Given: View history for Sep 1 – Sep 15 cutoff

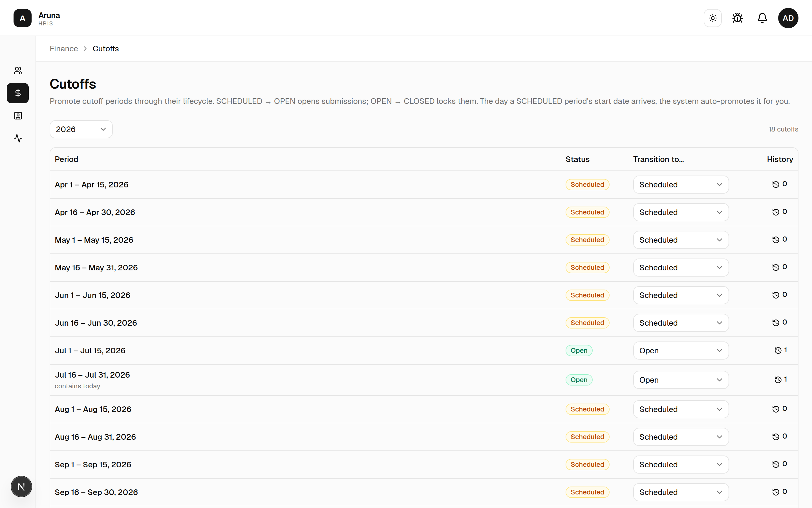Looking at the screenshot, I should (x=780, y=464).
